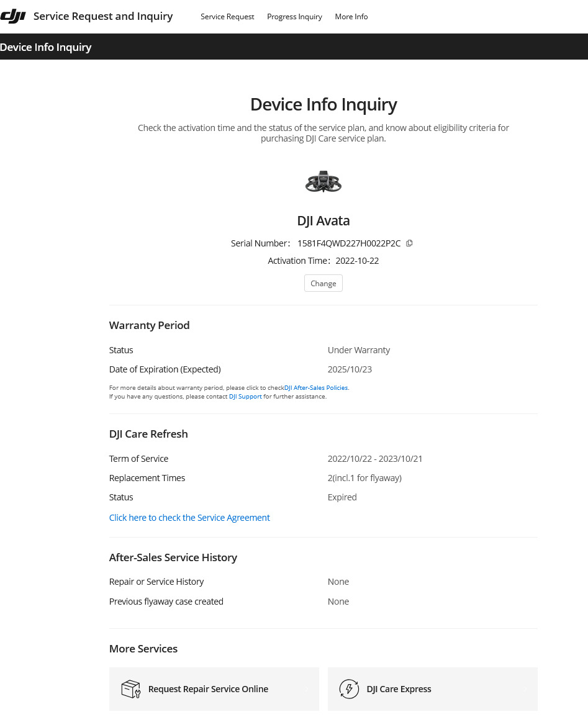Click the DJI Avata drone image
Screen dimensions: 588x717
click(x=323, y=182)
